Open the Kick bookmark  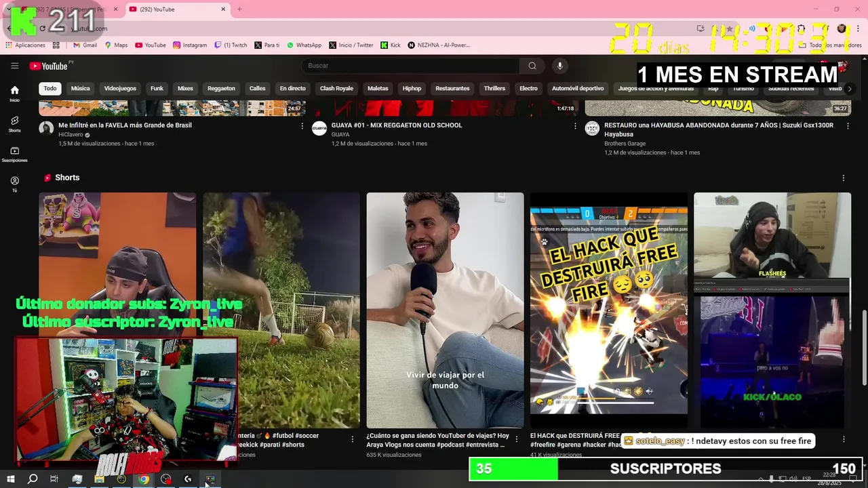[x=391, y=45]
